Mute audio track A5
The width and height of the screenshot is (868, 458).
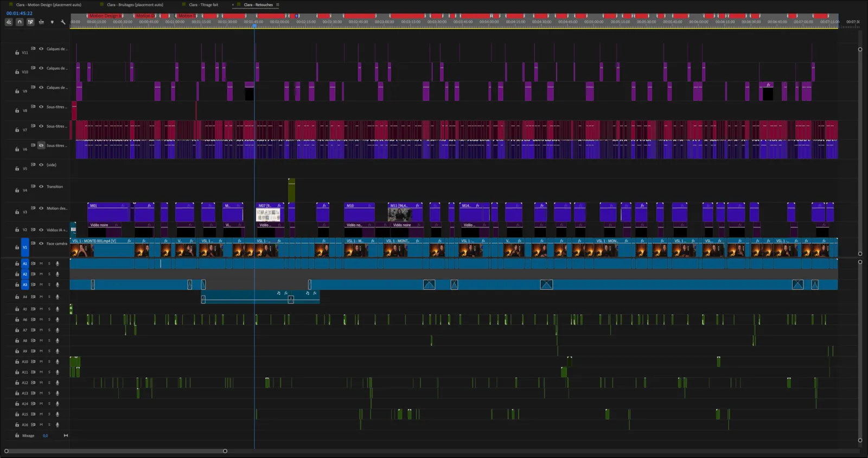point(41,309)
